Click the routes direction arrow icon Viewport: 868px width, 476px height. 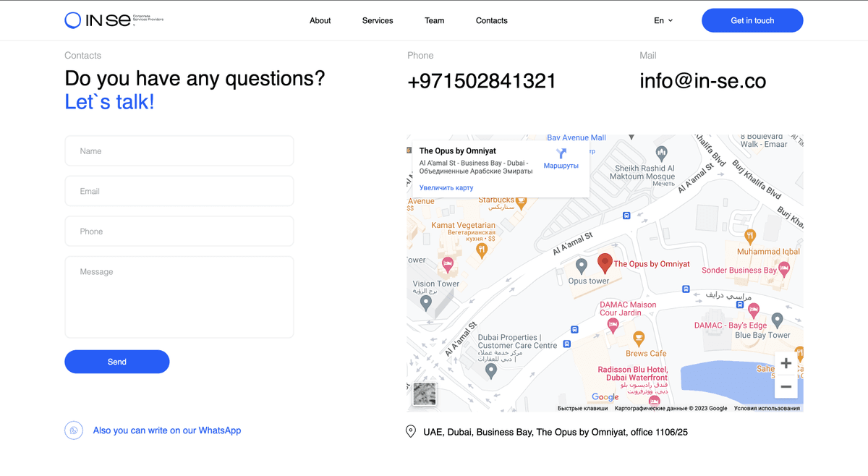coord(561,153)
